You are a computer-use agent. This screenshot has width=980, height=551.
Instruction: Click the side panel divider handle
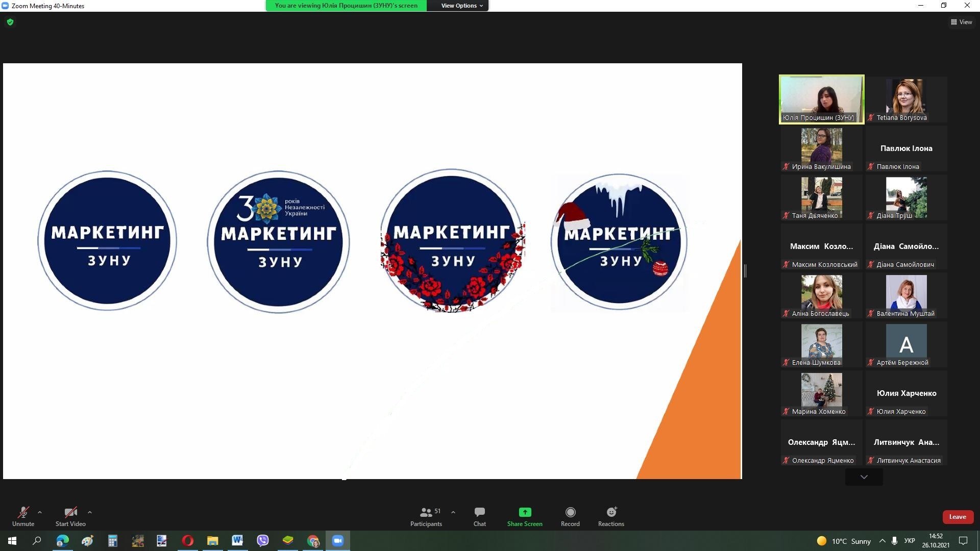pyautogui.click(x=745, y=271)
